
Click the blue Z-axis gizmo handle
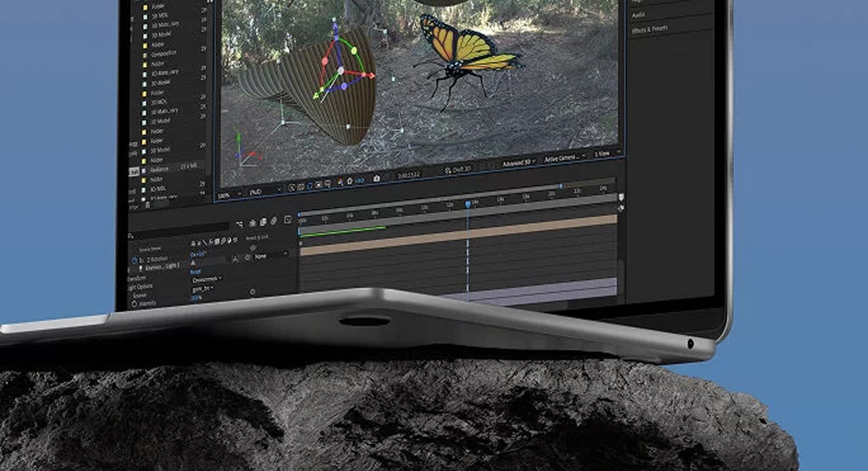(x=335, y=29)
